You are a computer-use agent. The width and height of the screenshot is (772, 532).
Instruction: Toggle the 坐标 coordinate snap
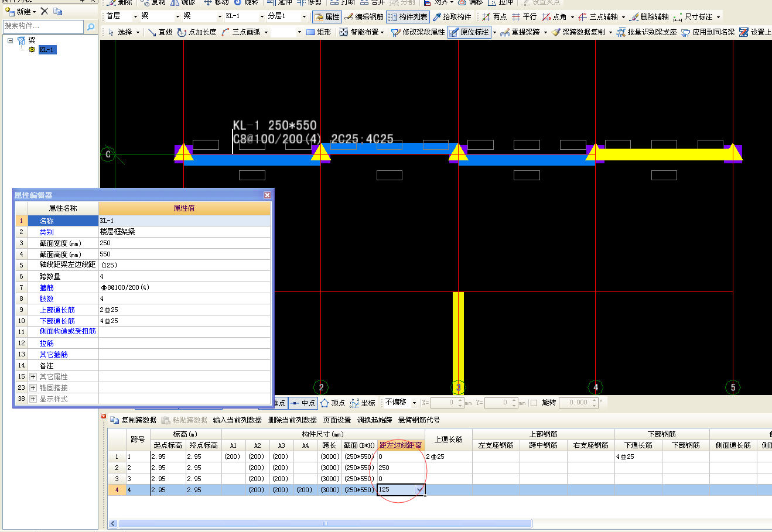(363, 403)
